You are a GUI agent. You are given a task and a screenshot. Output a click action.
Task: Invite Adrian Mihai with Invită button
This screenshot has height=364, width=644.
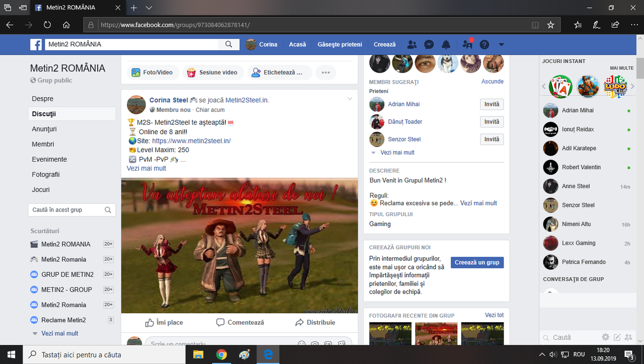[492, 104]
